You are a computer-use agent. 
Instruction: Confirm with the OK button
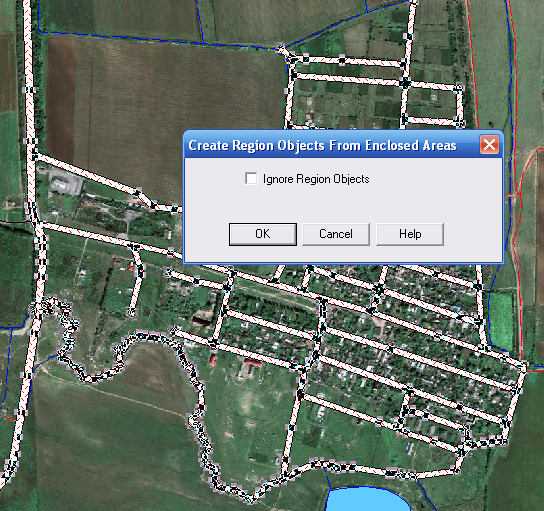pos(263,234)
